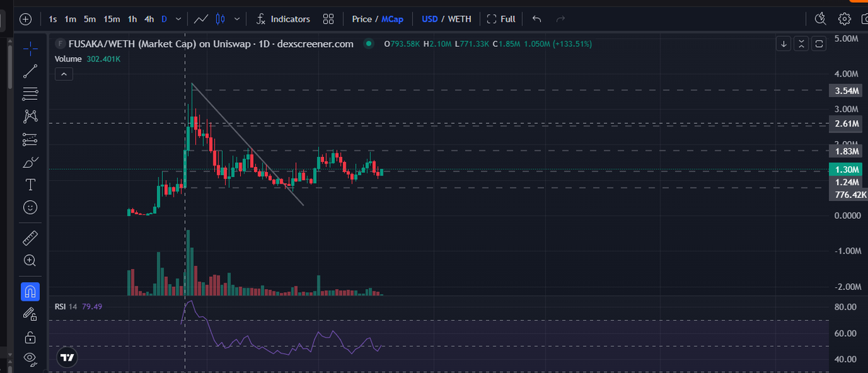Toggle magnet mode

click(x=30, y=291)
